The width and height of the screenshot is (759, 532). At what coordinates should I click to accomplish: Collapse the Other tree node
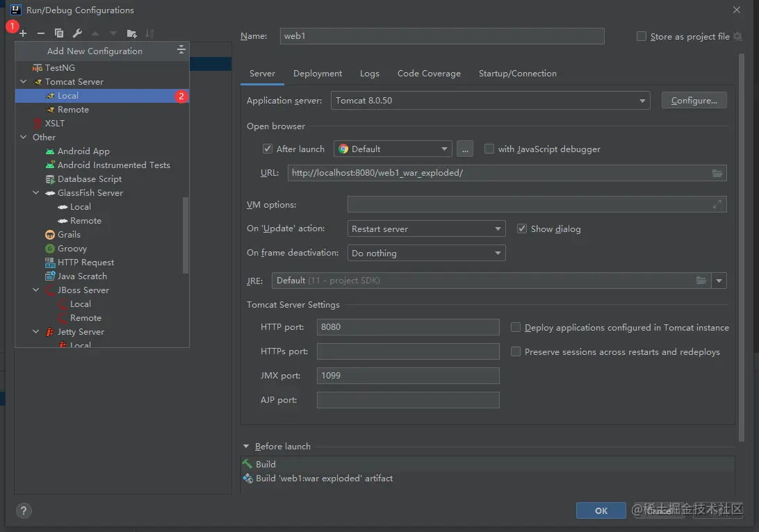[x=23, y=138]
